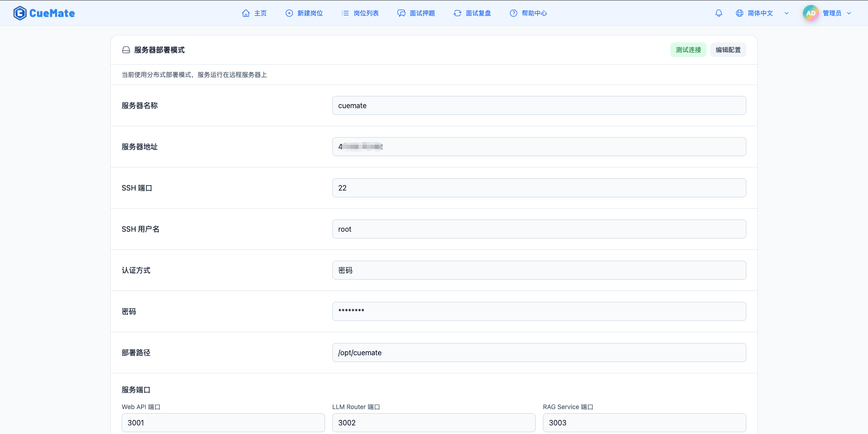This screenshot has height=434, width=868.
Task: Click the globe language icon
Action: coord(740,13)
